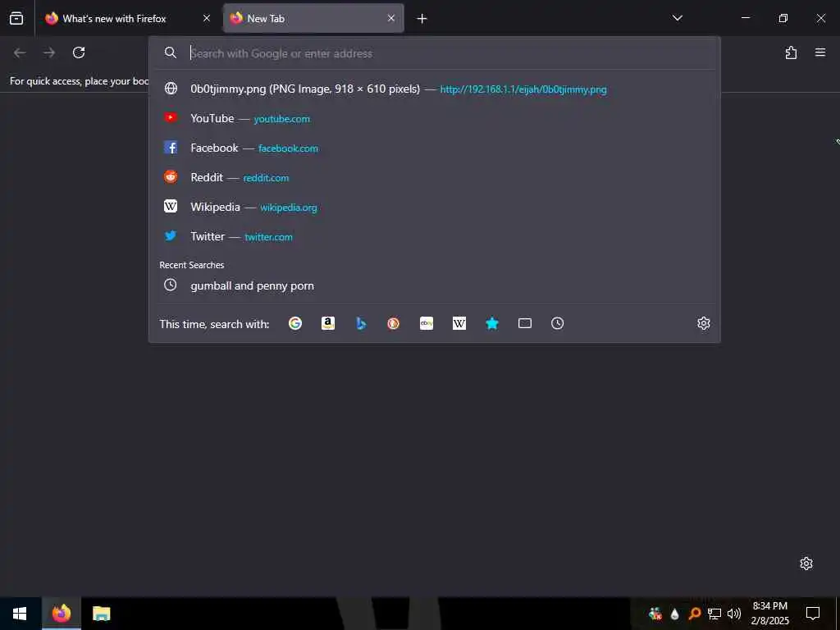The height and width of the screenshot is (630, 840).
Task: Search in open Tabs icon
Action: click(525, 323)
